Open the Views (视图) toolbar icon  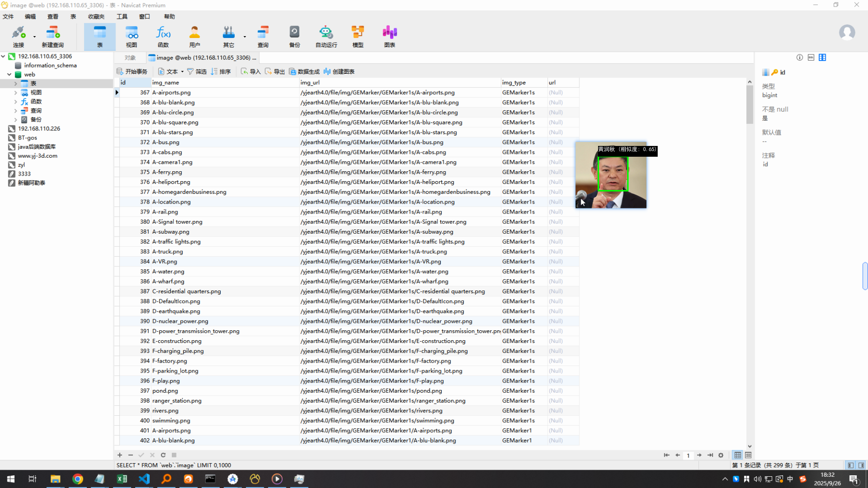131,36
